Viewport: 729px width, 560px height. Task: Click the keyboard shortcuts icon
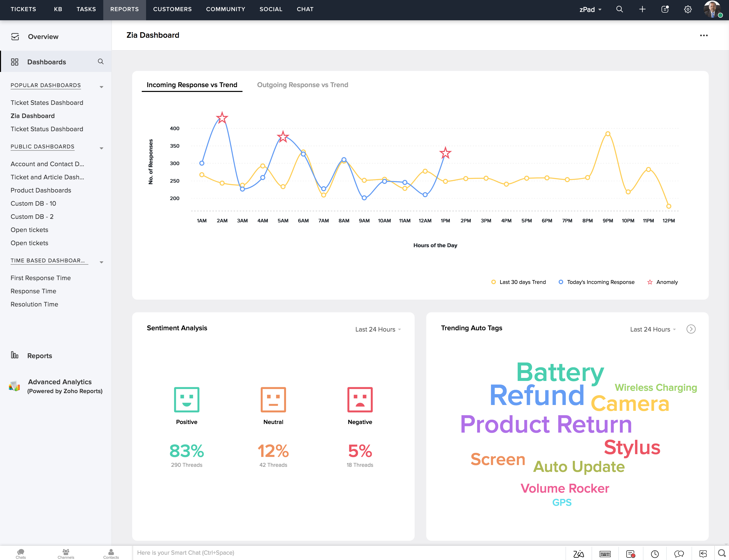[x=605, y=554]
